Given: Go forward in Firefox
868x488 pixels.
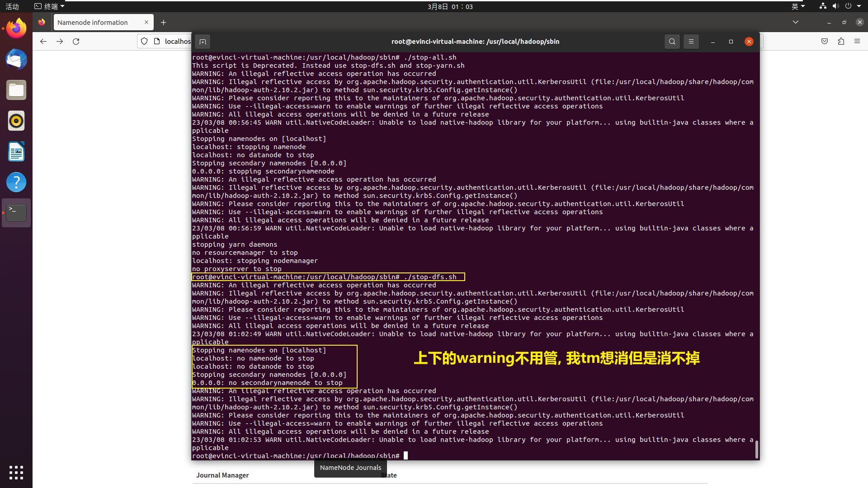Looking at the screenshot, I should (x=60, y=41).
